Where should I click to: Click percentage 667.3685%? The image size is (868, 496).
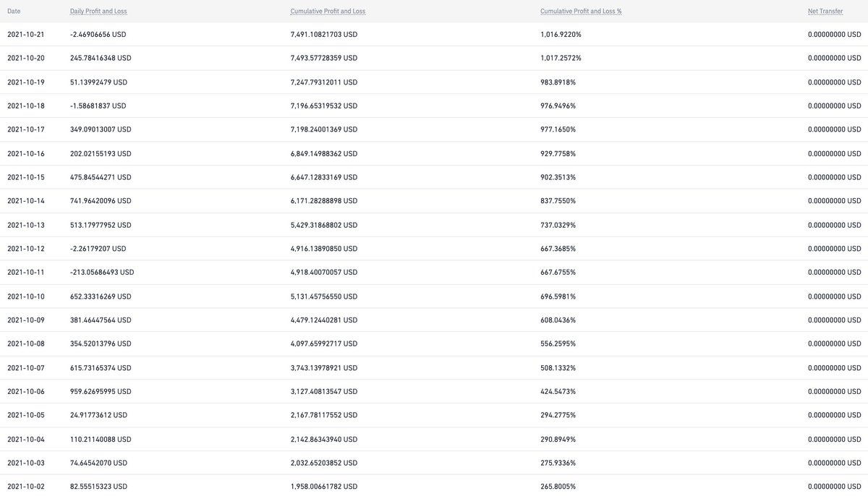558,249
